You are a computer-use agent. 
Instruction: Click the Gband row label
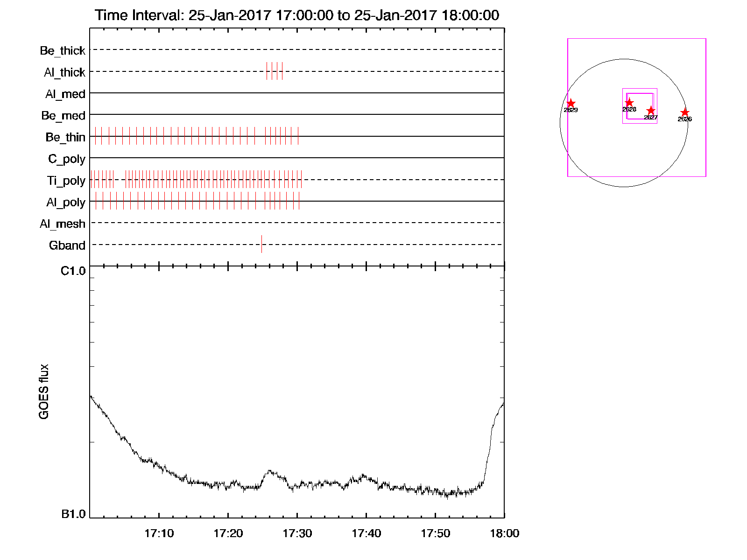[x=67, y=245]
